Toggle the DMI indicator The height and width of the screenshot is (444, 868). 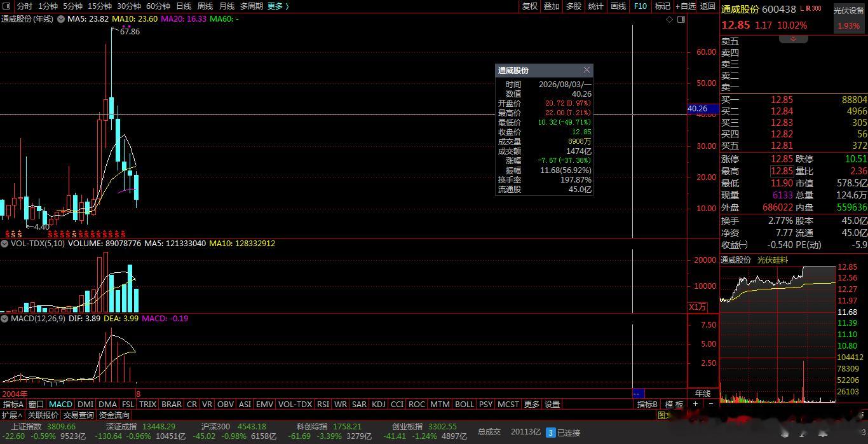click(x=85, y=404)
